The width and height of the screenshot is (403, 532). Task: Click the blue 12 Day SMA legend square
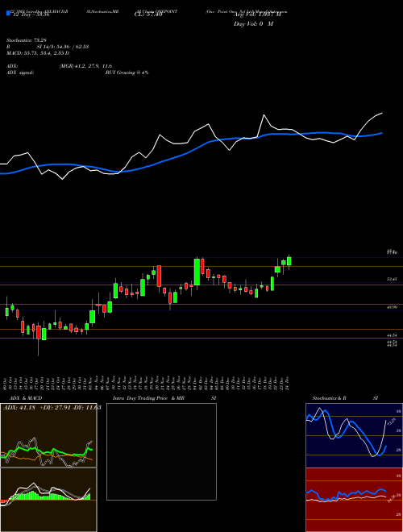tap(8, 13)
